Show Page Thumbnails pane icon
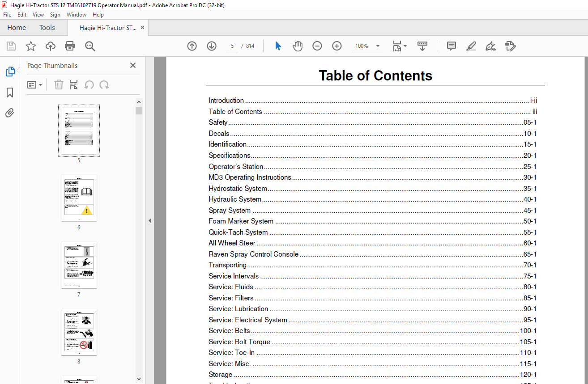588x384 pixels. pyautogui.click(x=10, y=72)
